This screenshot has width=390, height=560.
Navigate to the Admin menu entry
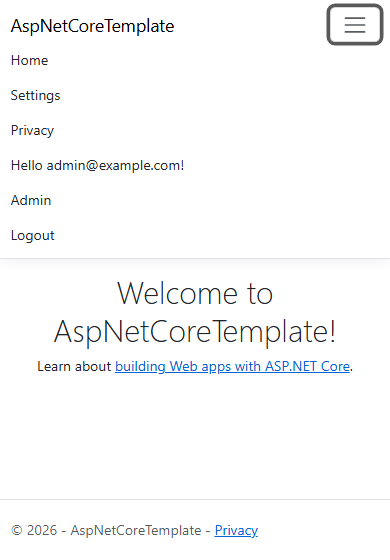[31, 200]
